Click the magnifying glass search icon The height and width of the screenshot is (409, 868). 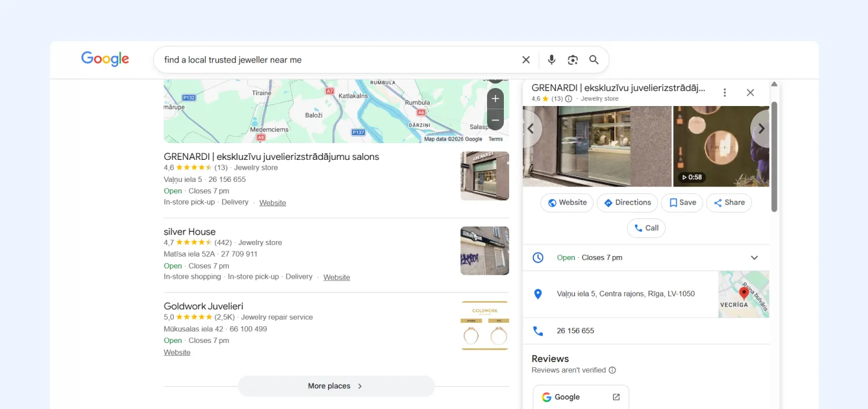[594, 60]
